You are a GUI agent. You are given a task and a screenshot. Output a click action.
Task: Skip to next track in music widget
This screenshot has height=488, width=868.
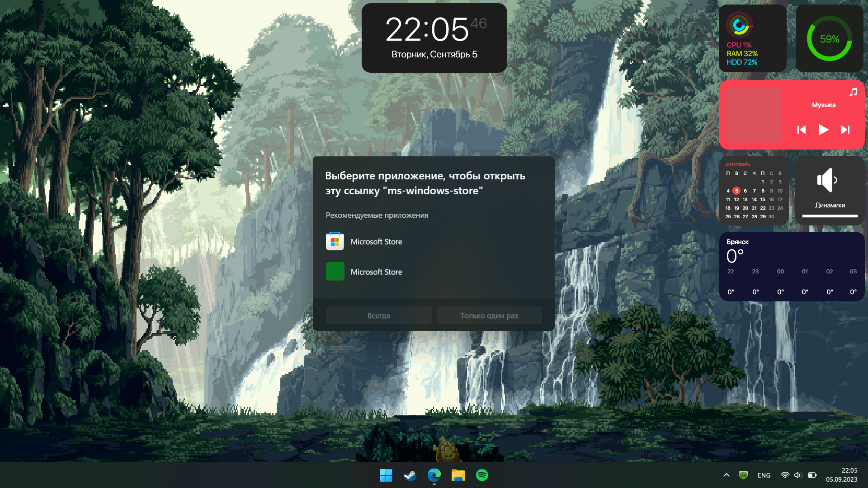point(845,130)
